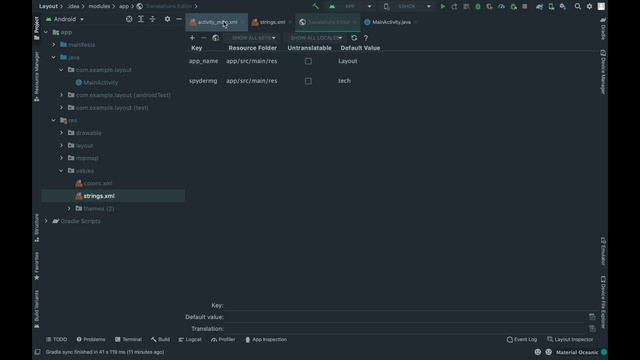
Task: Select colors.xml in the project tree
Action: 98,183
